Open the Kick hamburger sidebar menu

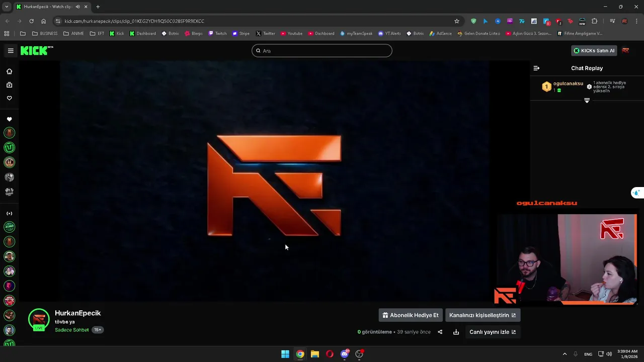pyautogui.click(x=11, y=51)
